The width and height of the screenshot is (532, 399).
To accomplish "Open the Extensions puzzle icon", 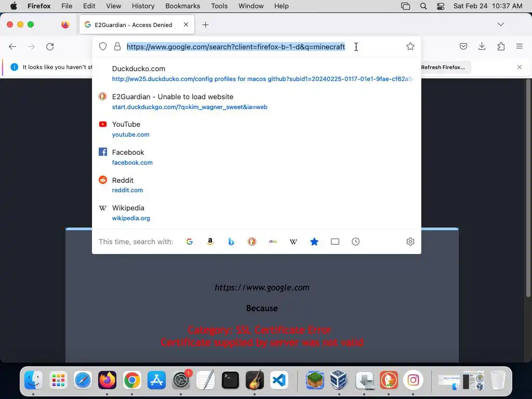I will (x=501, y=46).
